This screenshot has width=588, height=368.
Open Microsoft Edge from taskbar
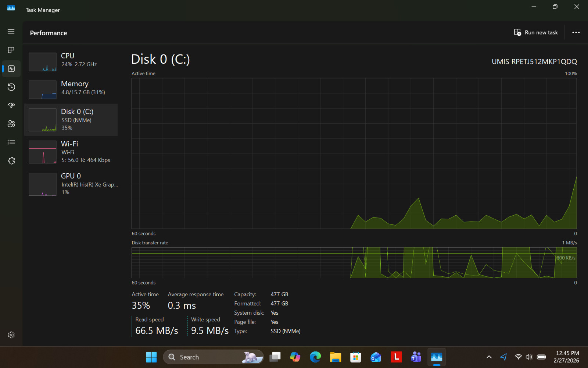click(315, 357)
